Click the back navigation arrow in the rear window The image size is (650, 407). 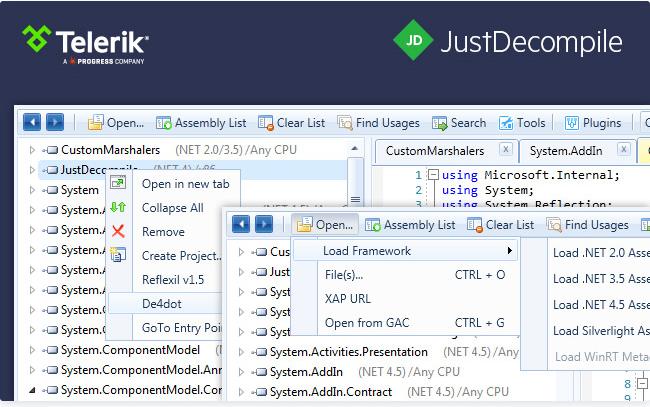32,122
